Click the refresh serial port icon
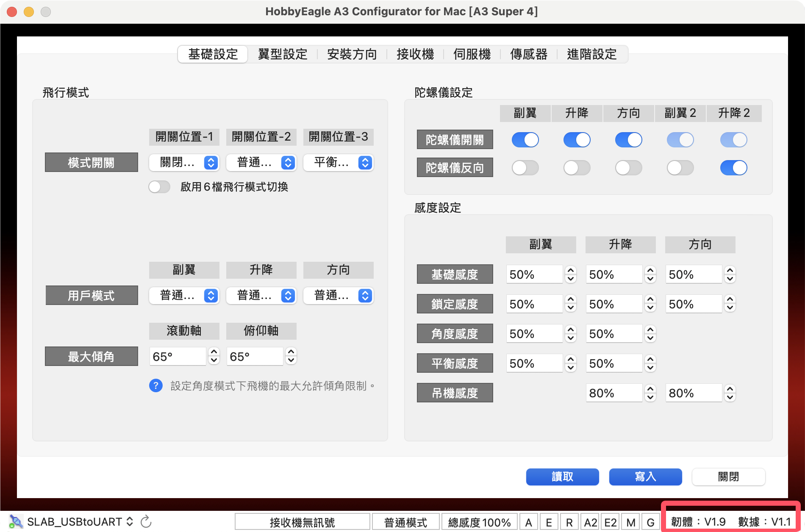Viewport: 805px width, 532px height. (x=146, y=521)
